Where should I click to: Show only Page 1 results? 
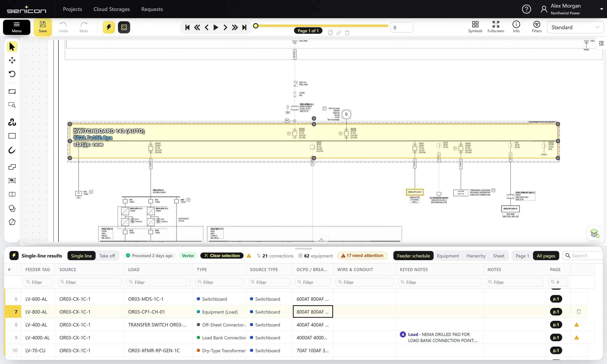click(x=522, y=256)
